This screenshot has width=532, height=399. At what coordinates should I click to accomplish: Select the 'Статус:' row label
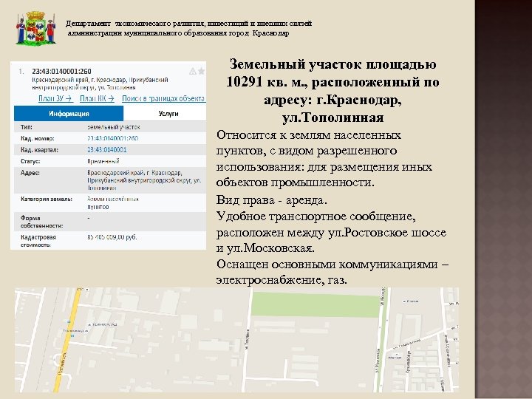pos(30,161)
